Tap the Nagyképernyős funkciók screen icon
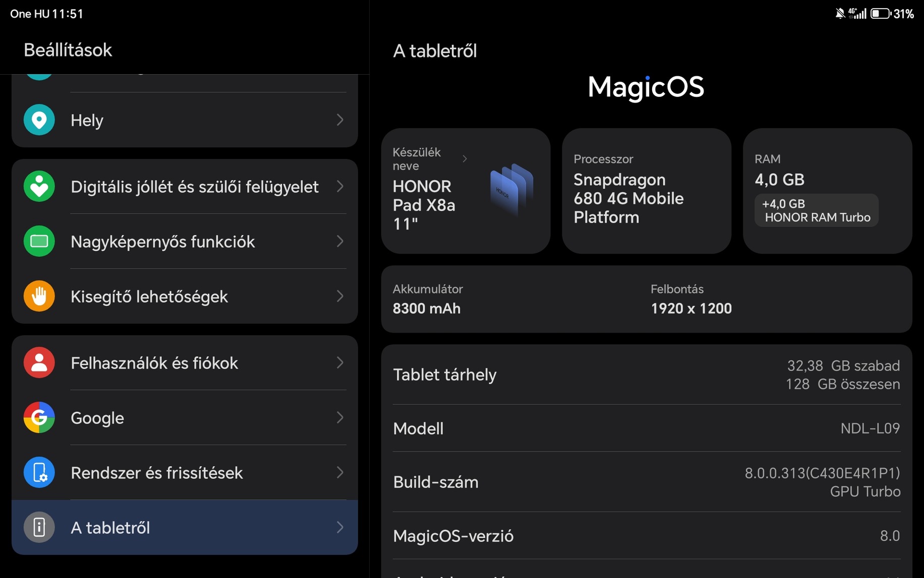This screenshot has width=924, height=578. pos(39,241)
